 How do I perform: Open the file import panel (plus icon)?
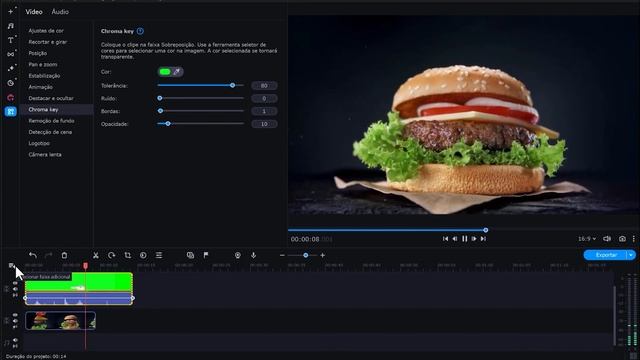11,12
